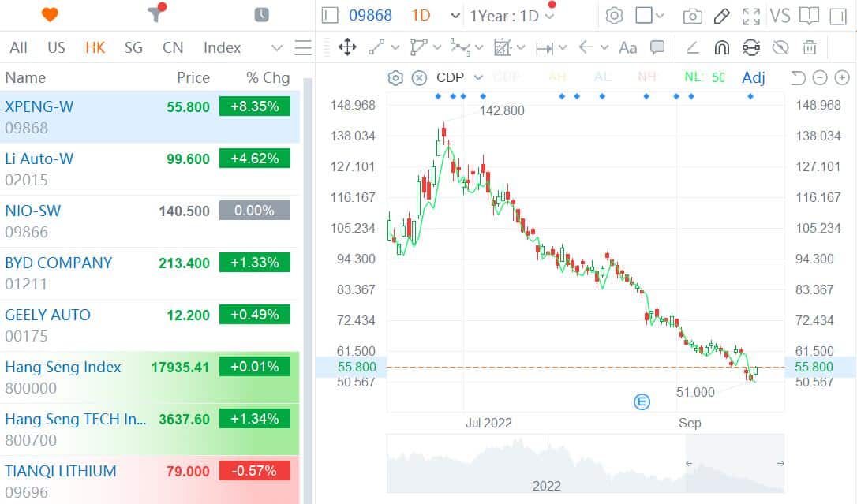This screenshot has height=504, width=857.
Task: Open the CDP indicator dropdown
Action: coord(479,77)
